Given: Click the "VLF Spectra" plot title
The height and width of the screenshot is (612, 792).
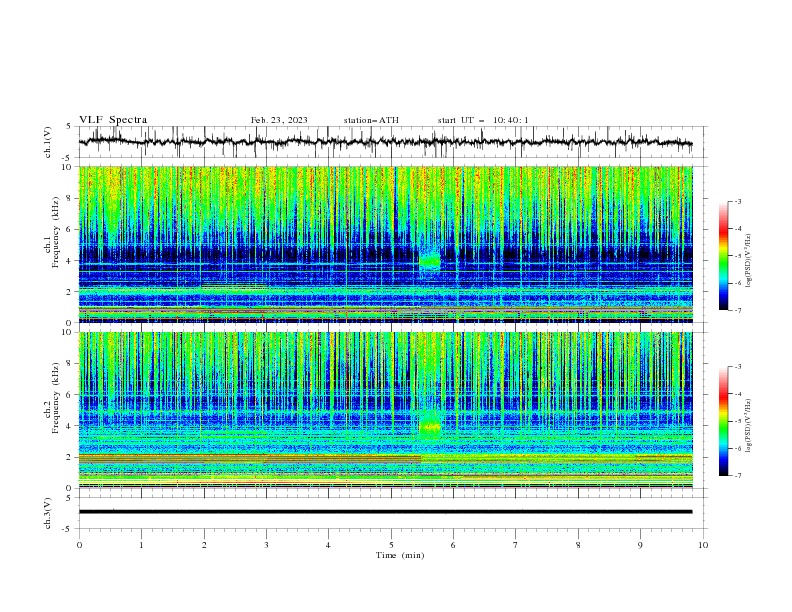Looking at the screenshot, I should click(113, 120).
